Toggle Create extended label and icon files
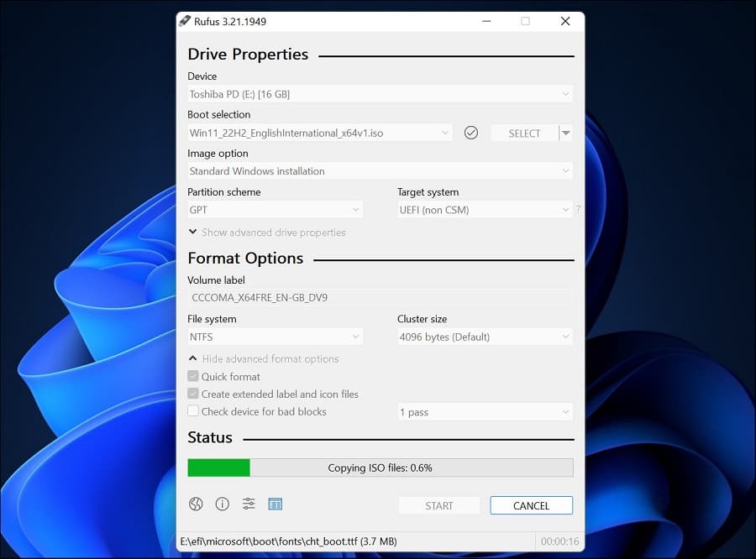Image resolution: width=756 pixels, height=559 pixels. click(x=193, y=394)
